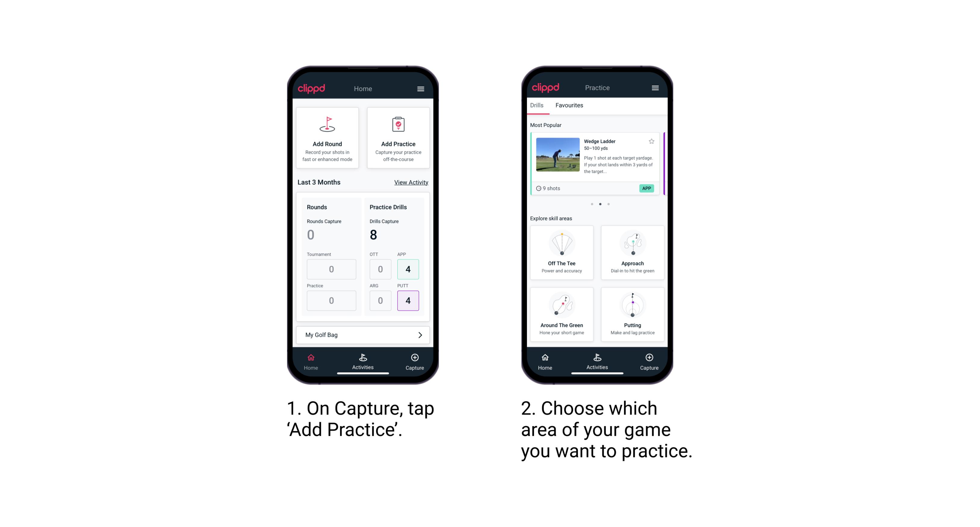Expand My Golf Bag chevron

coord(420,335)
